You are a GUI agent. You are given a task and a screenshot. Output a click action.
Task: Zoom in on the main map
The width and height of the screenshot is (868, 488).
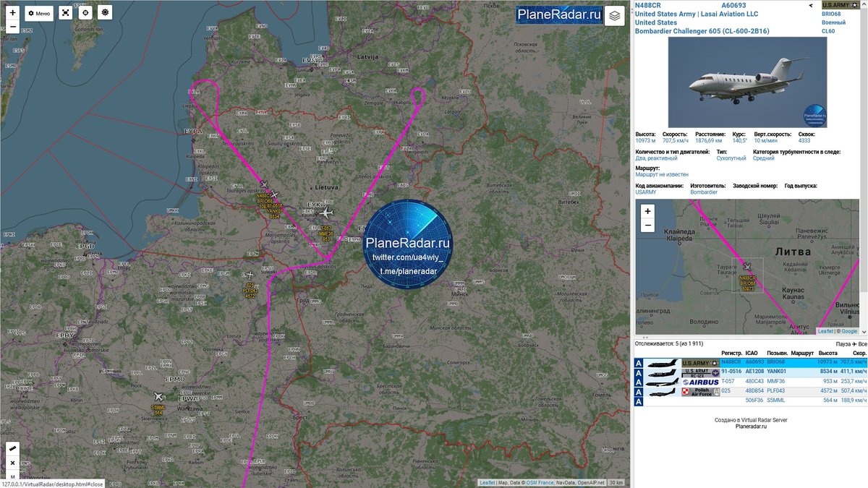[x=12, y=12]
